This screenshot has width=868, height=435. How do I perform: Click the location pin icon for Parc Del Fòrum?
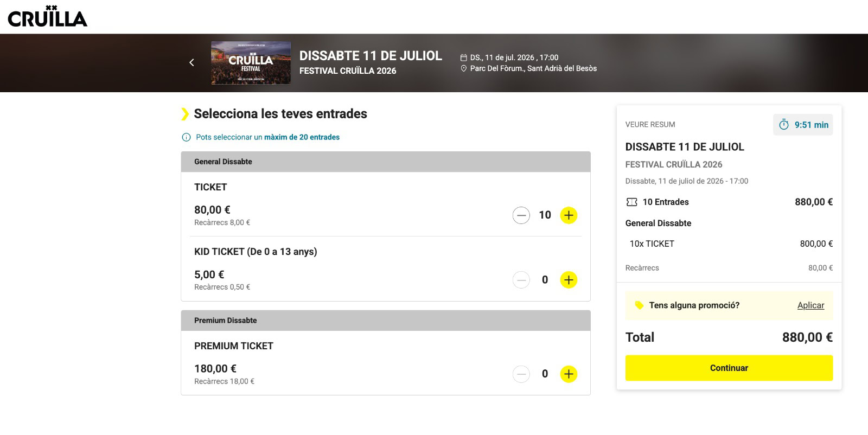pyautogui.click(x=464, y=68)
